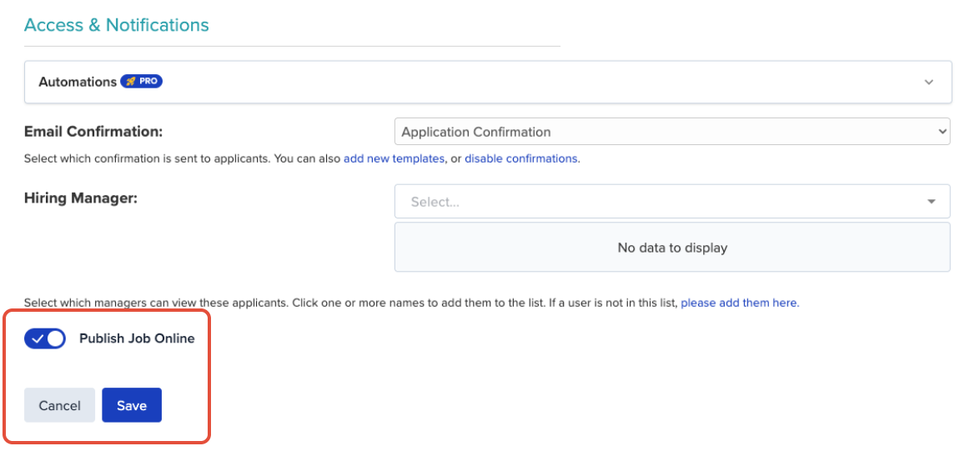Open the Email Confirmation dropdown
This screenshot has width=980, height=456.
(x=672, y=132)
